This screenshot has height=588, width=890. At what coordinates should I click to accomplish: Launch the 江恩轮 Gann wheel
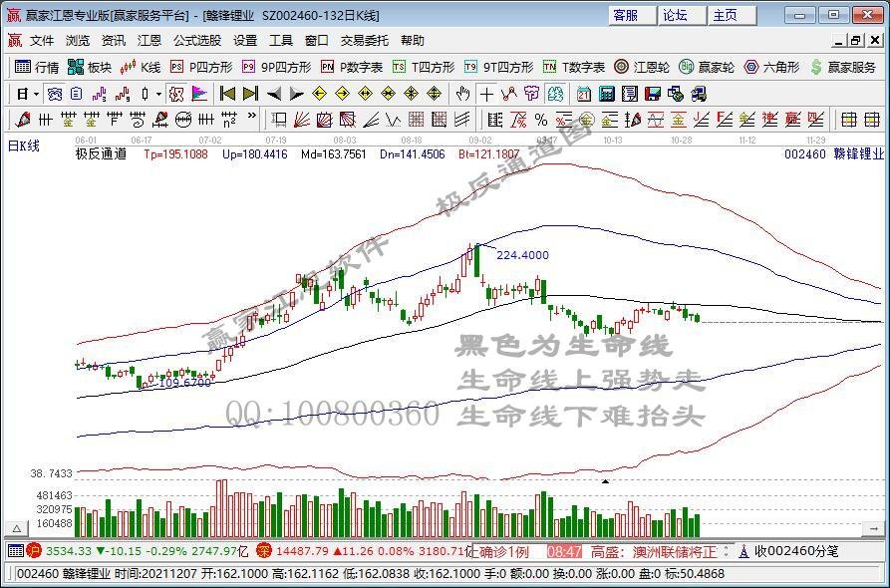tap(642, 67)
